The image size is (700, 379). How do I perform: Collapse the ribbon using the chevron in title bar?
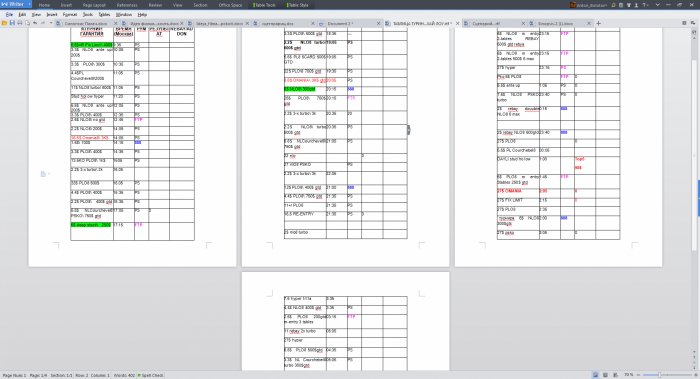[x=658, y=5]
